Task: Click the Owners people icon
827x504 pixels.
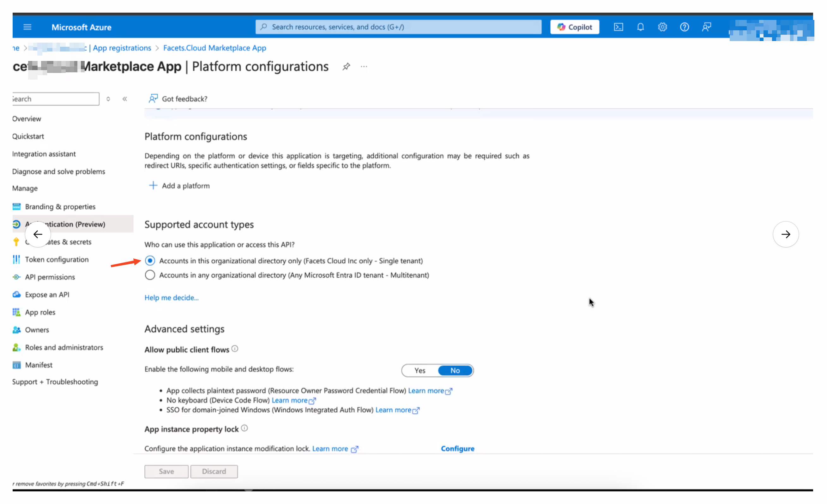Action: 16,330
